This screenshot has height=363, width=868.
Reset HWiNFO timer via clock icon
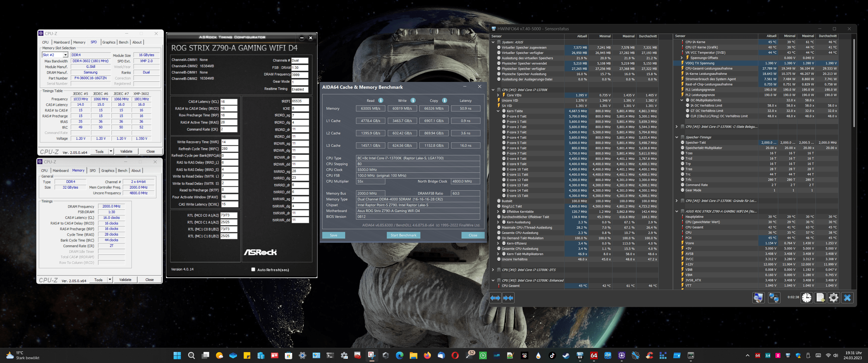[x=807, y=298]
